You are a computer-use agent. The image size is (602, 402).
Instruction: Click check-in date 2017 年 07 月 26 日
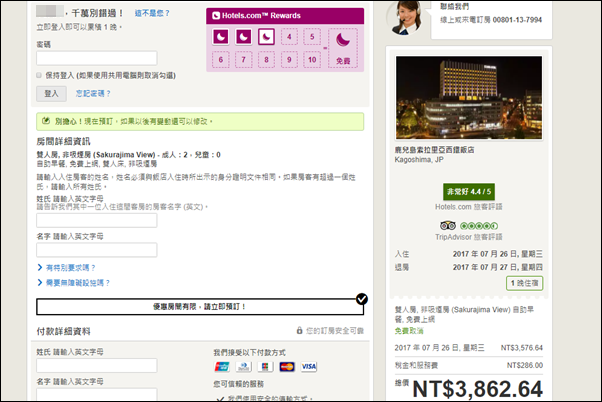tap(498, 254)
